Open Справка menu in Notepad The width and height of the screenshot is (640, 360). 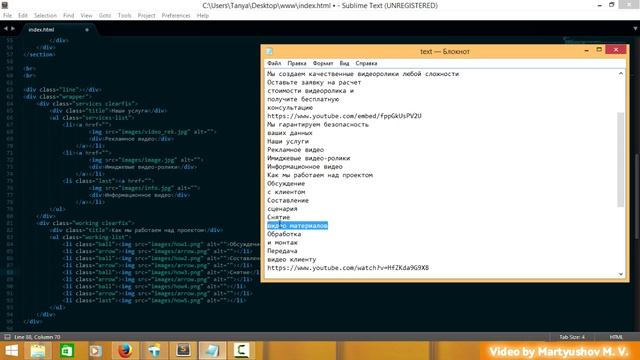coord(366,63)
